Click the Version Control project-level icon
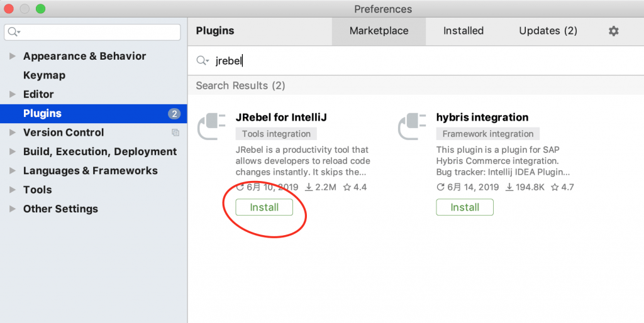 (x=175, y=133)
